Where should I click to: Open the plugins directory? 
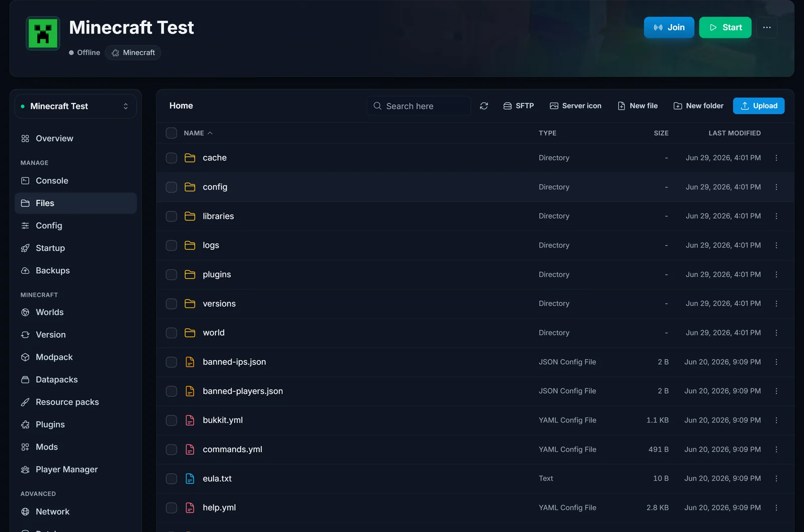217,274
